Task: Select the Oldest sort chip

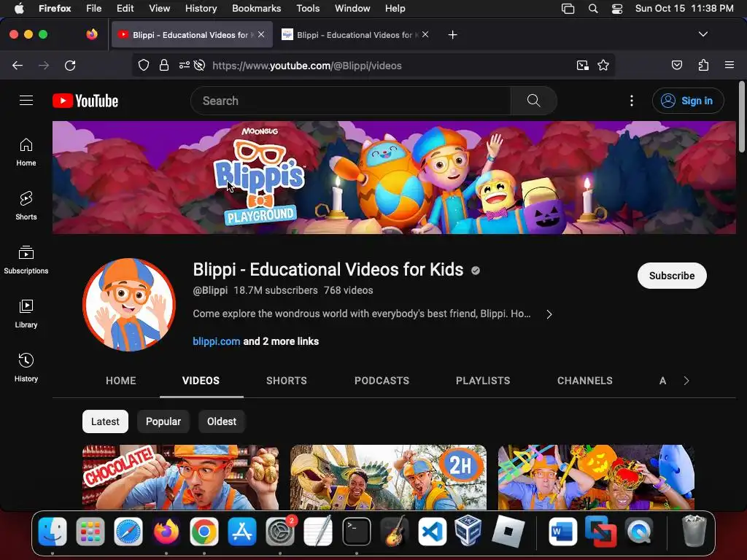Action: click(222, 421)
